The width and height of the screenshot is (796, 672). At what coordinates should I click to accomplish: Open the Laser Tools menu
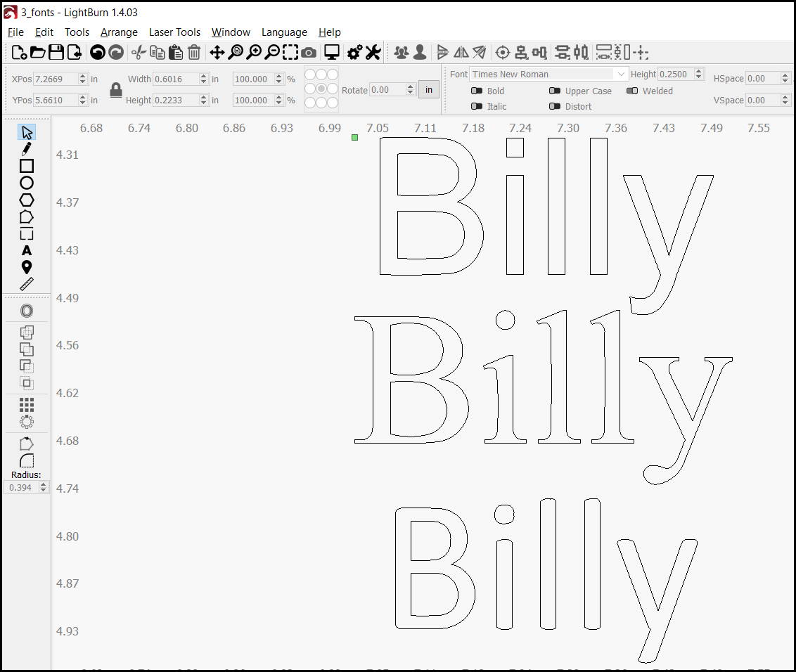coord(174,32)
